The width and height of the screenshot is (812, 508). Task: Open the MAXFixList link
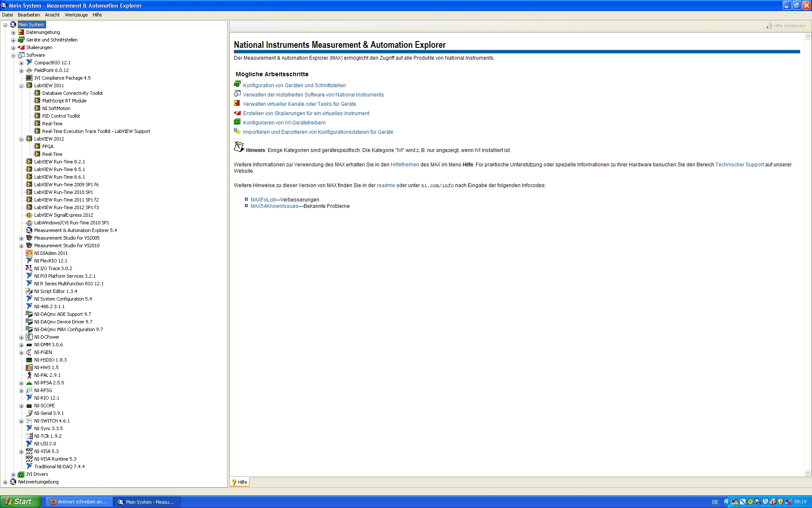(263, 200)
